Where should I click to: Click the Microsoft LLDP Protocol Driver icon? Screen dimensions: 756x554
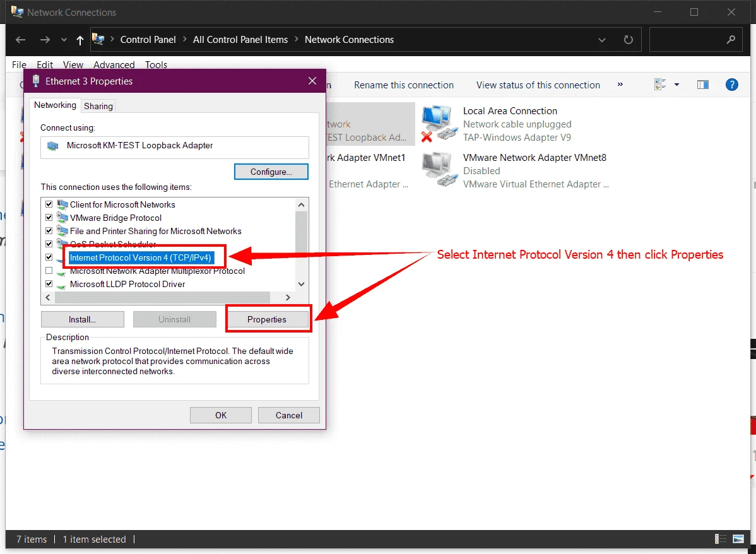(61, 285)
